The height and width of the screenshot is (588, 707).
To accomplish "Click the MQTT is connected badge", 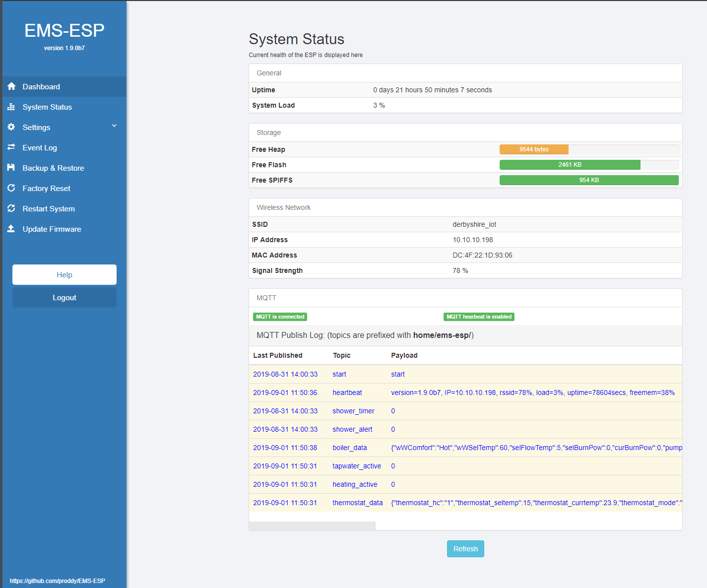I will pos(280,317).
